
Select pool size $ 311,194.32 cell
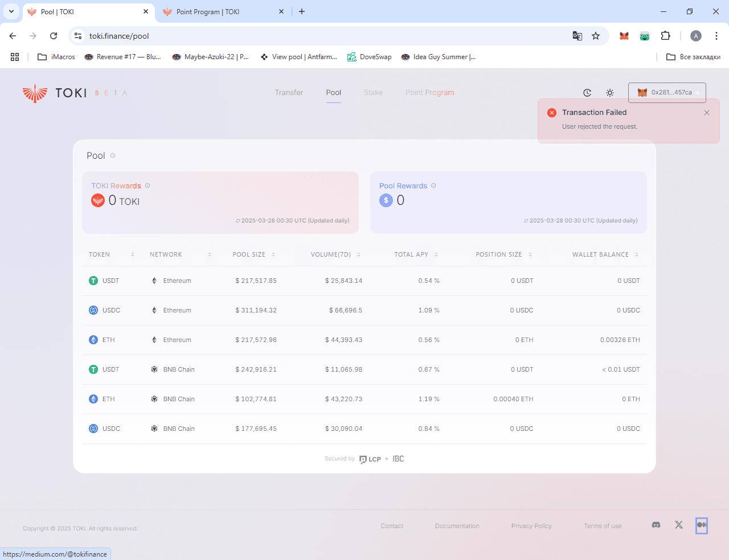pyautogui.click(x=256, y=310)
